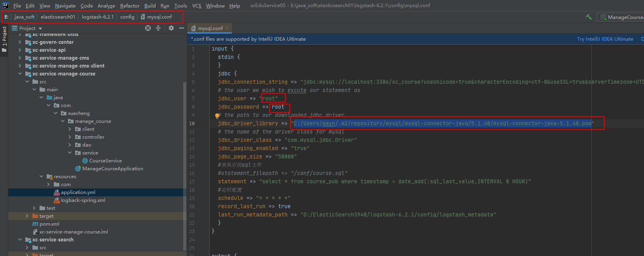Click the intention lightbulb in the editor gutter

click(217, 116)
